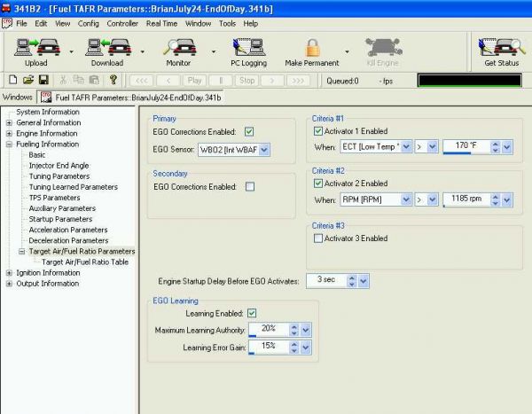Expand the Ignition Information tree node

(x=9, y=273)
